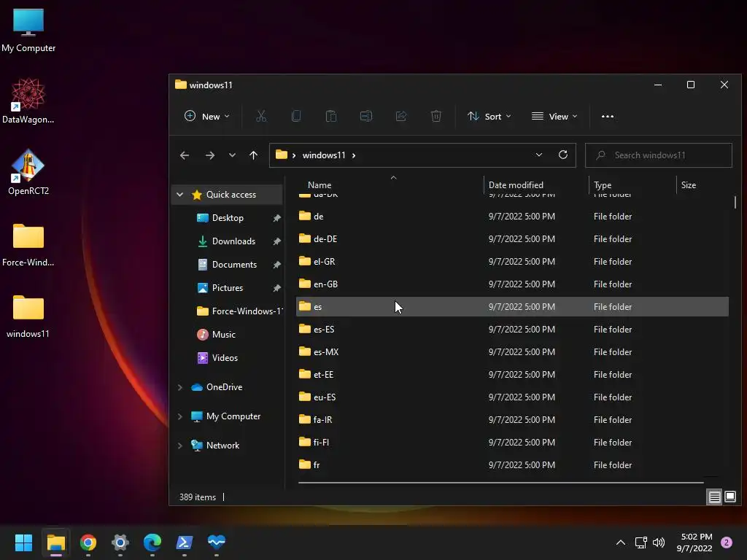The height and width of the screenshot is (560, 747).
Task: Collapse the Quick access tree
Action: (180, 194)
